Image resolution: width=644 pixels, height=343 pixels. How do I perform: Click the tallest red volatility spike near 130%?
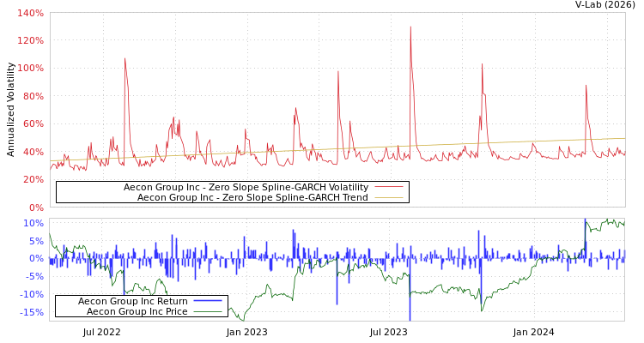(x=410, y=27)
